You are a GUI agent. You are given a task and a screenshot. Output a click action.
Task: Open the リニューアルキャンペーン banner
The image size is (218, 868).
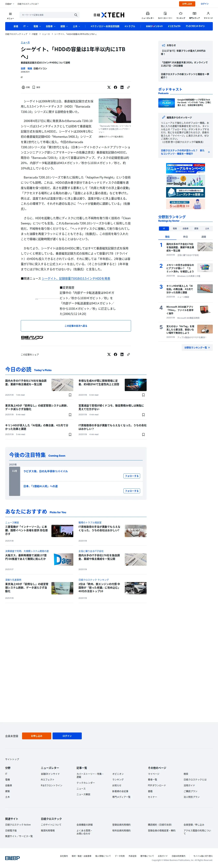(x=185, y=168)
